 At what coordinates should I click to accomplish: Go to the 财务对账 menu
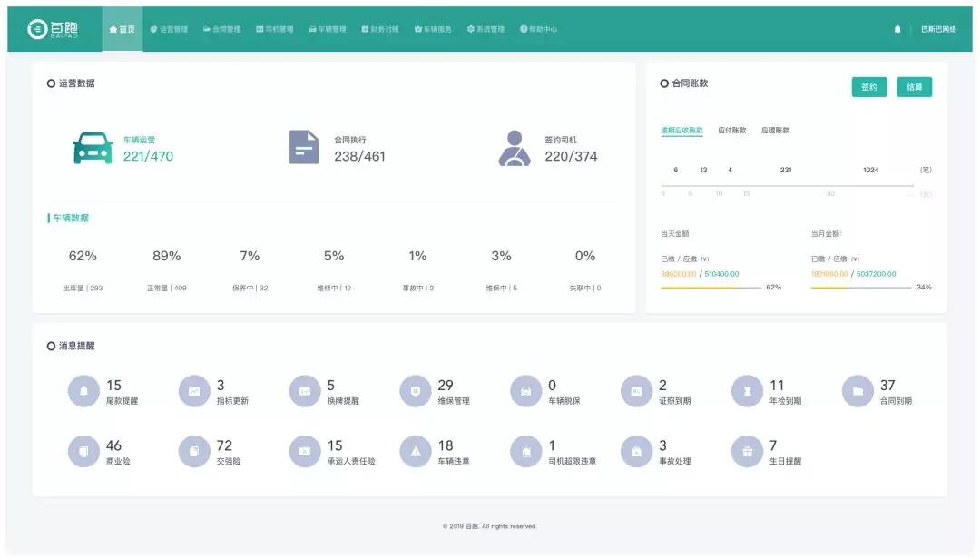coord(379,29)
